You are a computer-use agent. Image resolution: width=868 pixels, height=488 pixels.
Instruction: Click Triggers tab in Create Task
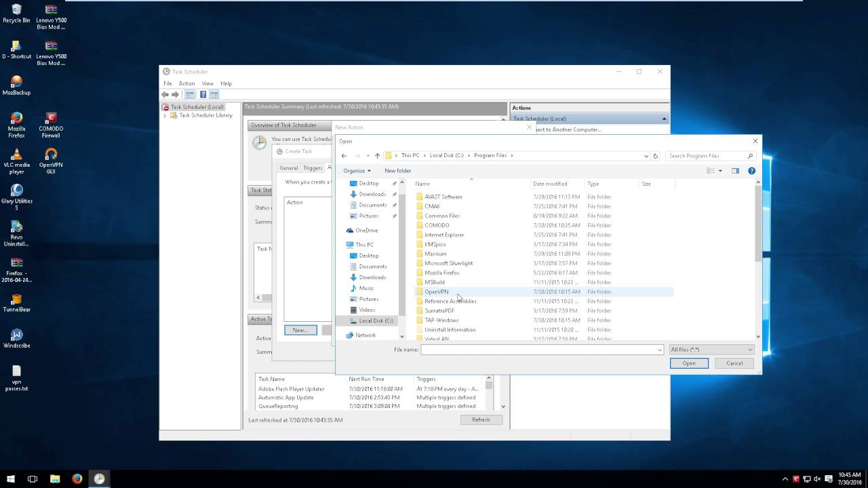point(313,168)
